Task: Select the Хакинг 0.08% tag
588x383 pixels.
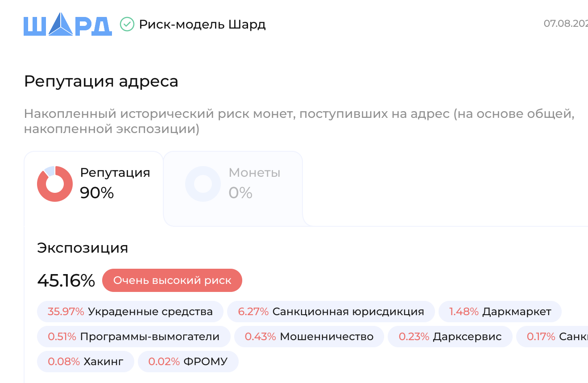Action: point(86,362)
